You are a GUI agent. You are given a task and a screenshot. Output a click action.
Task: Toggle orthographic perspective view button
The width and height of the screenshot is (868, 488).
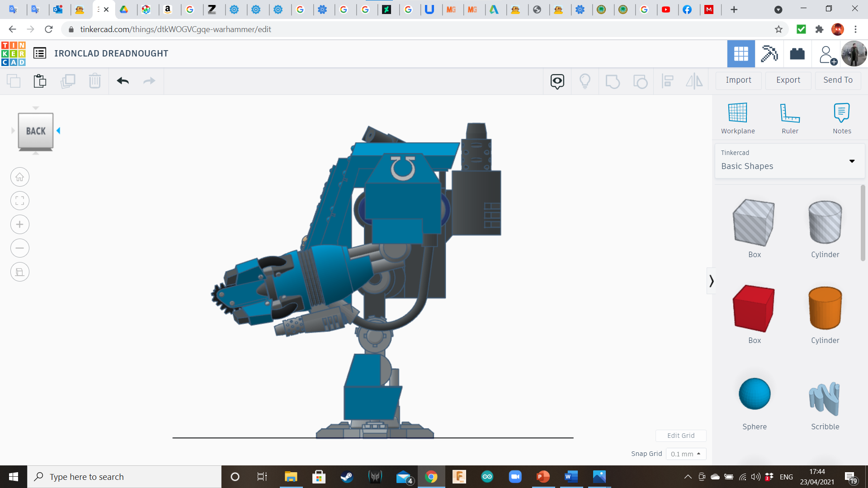(x=20, y=272)
